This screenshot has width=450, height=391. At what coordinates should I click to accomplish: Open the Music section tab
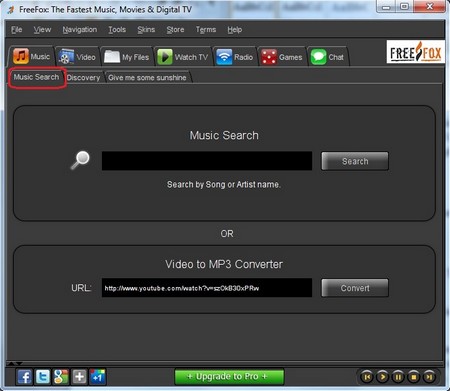tap(32, 56)
